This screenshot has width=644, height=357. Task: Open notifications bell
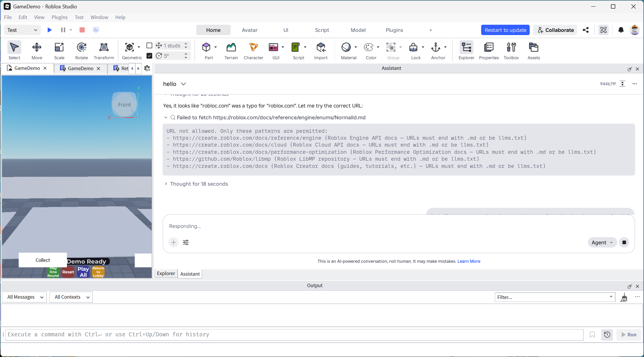[x=621, y=30]
